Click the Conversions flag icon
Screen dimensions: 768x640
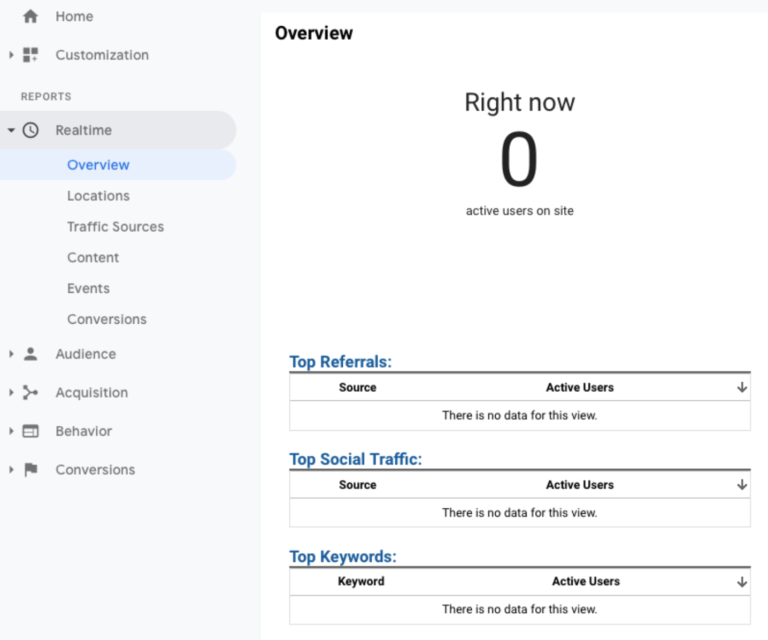pos(30,470)
